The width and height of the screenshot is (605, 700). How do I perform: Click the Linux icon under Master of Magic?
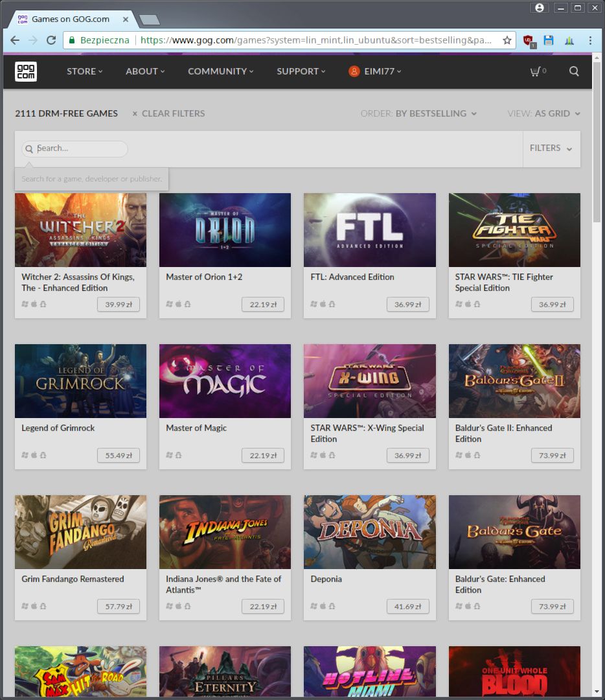179,455
